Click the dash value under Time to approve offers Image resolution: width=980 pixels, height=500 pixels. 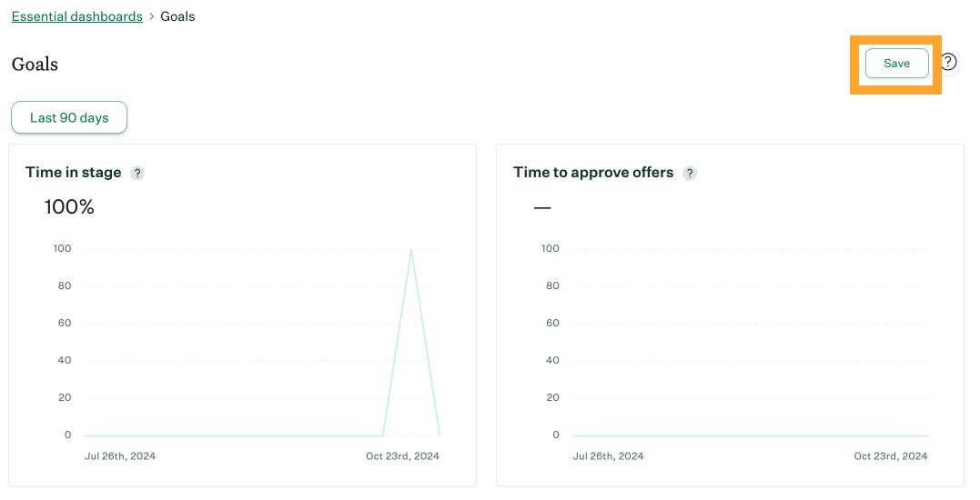click(x=542, y=207)
